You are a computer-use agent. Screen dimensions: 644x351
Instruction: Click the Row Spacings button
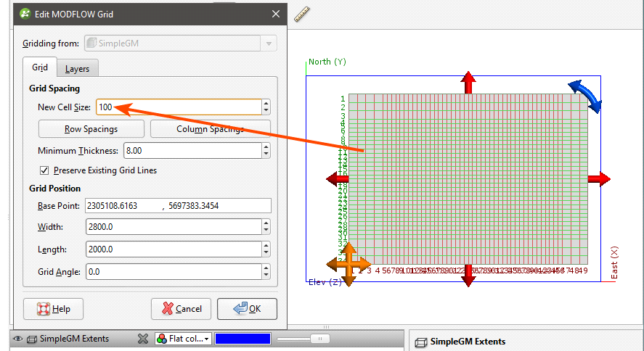tap(91, 129)
